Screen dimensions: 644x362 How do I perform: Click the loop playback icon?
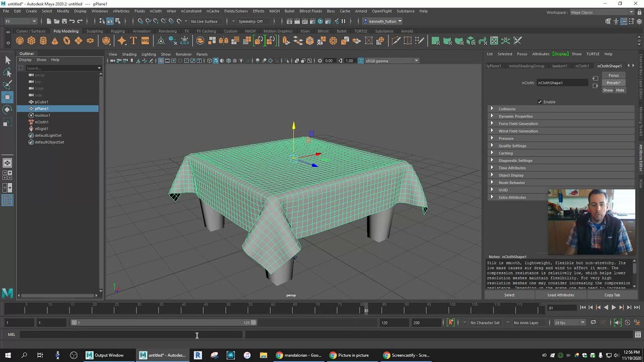(593, 323)
